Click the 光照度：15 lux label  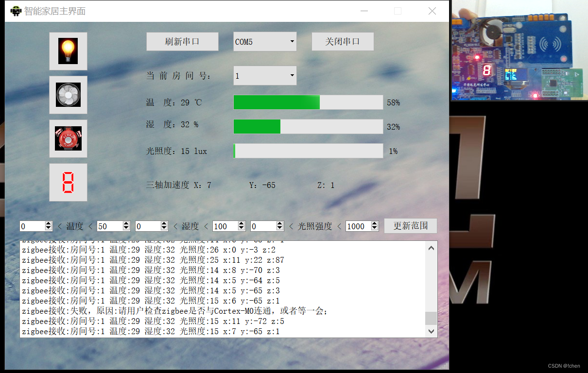coord(177,151)
